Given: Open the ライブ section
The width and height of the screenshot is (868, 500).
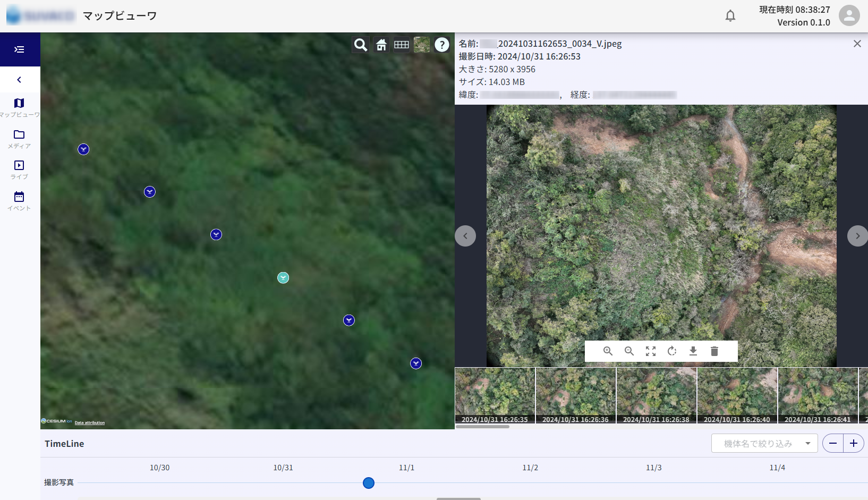Looking at the screenshot, I should pos(19,170).
